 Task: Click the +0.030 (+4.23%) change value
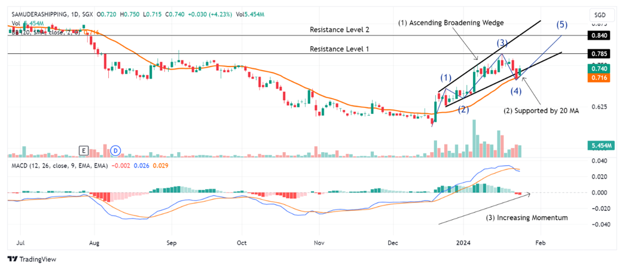pyautogui.click(x=209, y=14)
